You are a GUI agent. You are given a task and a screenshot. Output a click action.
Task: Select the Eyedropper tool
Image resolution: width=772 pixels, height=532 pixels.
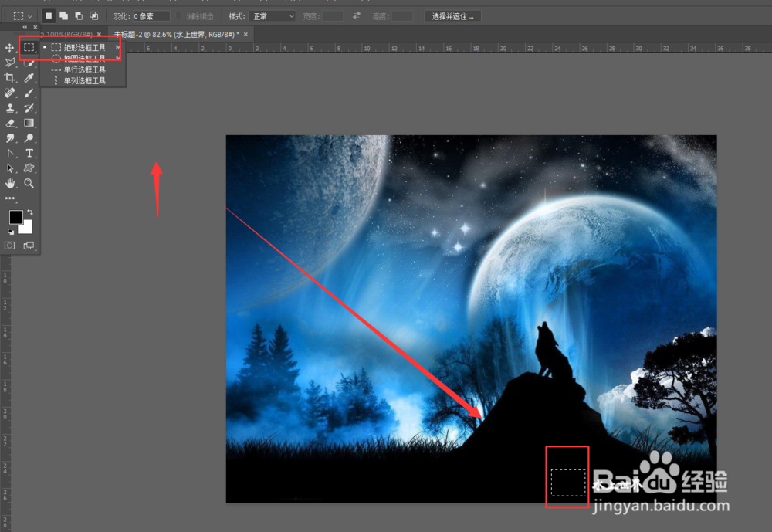click(x=29, y=78)
